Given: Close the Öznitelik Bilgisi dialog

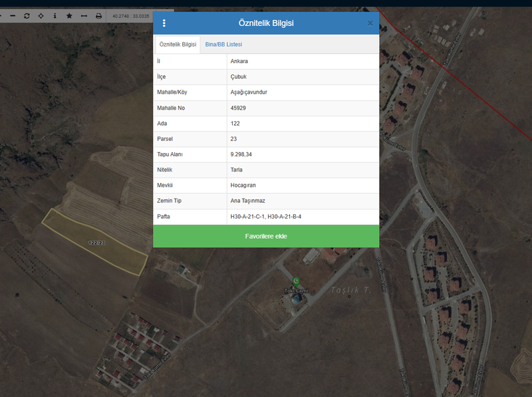Looking at the screenshot, I should pyautogui.click(x=370, y=23).
